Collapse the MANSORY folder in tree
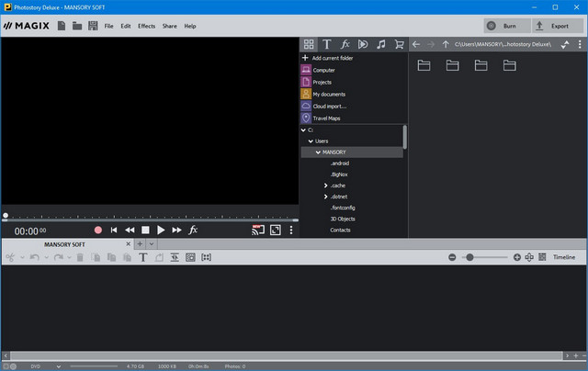 point(318,152)
